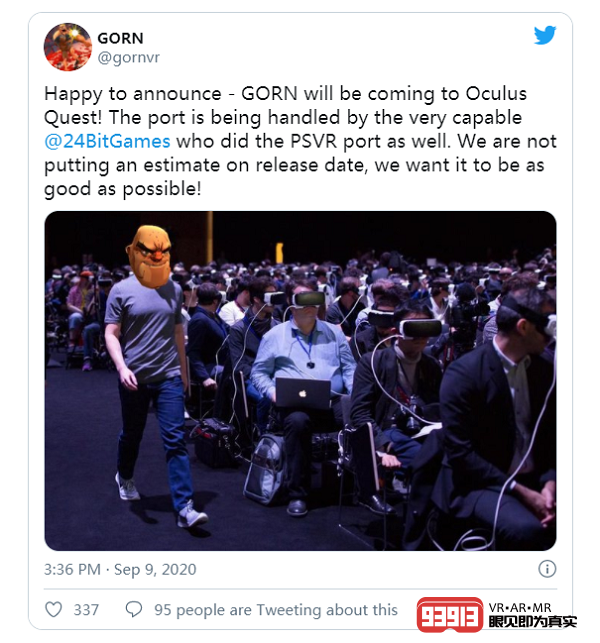The height and width of the screenshot is (643, 600).
Task: Follow the @24BitGames mention link
Action: (x=107, y=141)
